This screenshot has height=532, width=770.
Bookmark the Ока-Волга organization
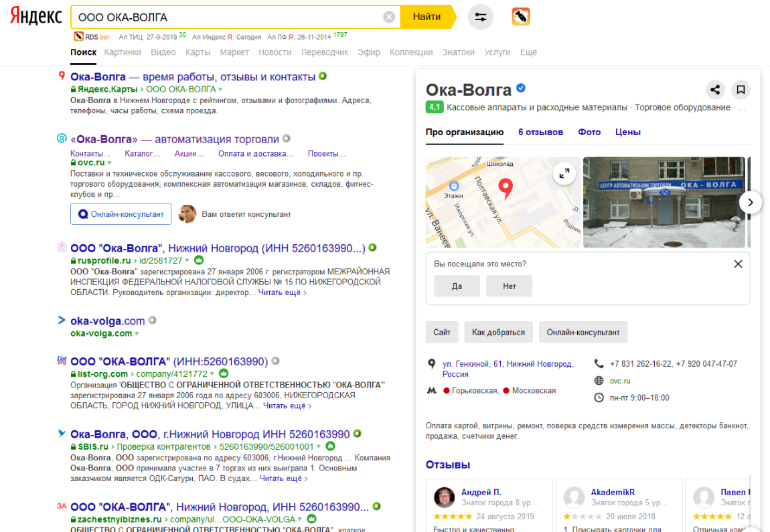pyautogui.click(x=741, y=90)
